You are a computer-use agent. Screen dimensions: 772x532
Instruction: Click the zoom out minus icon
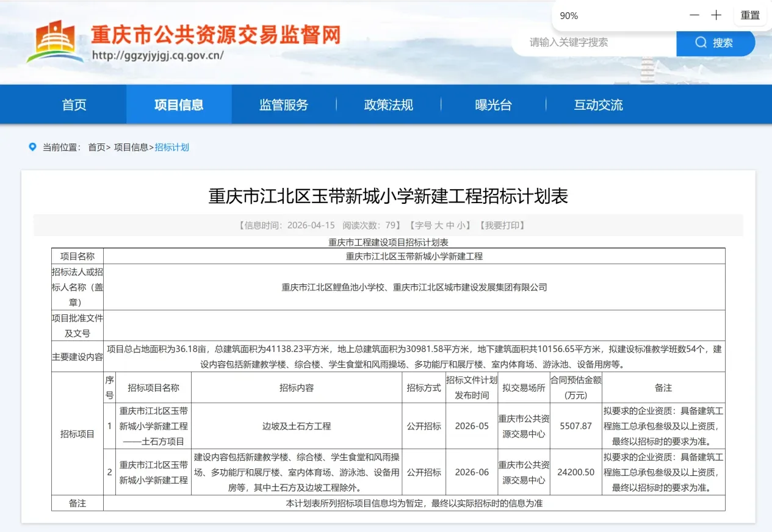tap(694, 15)
